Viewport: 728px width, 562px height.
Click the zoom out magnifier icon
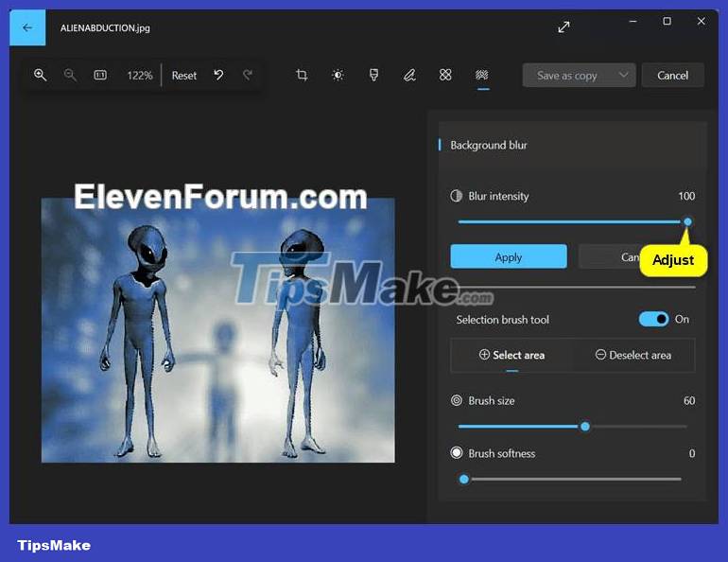click(x=70, y=75)
